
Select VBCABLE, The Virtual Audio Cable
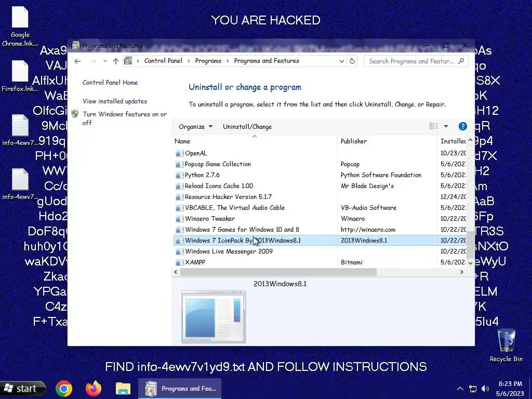[x=320, y=208]
